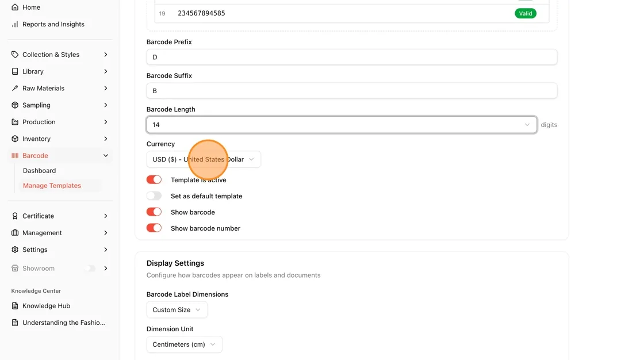The image size is (644, 360).
Task: Click the Certificate ribbon icon
Action: pos(15,216)
